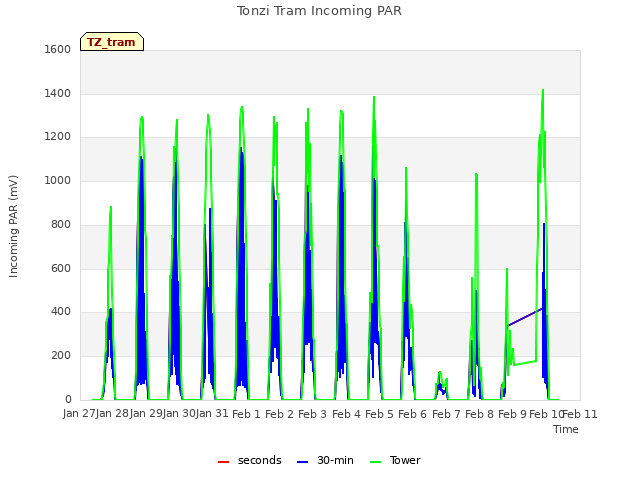The image size is (640, 480).
Task: Click the Feb 8 x-axis label
Action: (479, 414)
